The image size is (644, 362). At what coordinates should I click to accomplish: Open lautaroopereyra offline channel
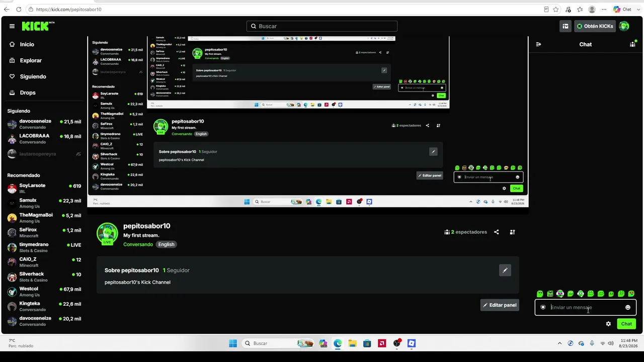[44, 154]
